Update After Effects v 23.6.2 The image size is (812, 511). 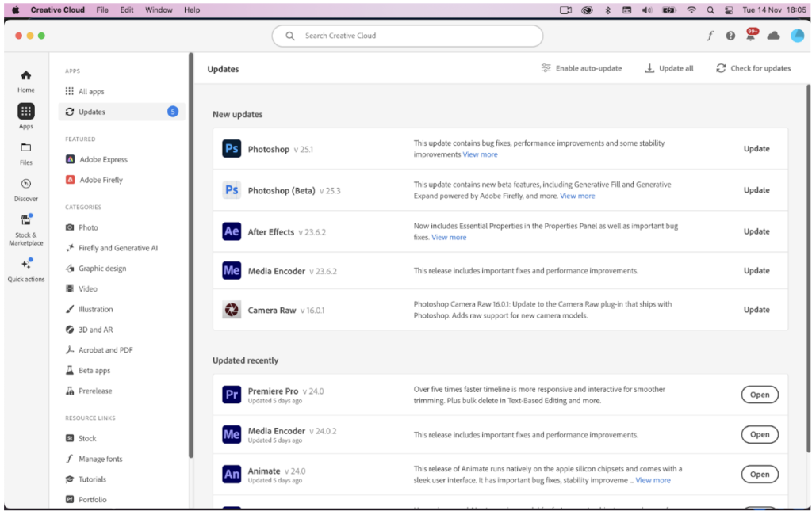click(756, 231)
